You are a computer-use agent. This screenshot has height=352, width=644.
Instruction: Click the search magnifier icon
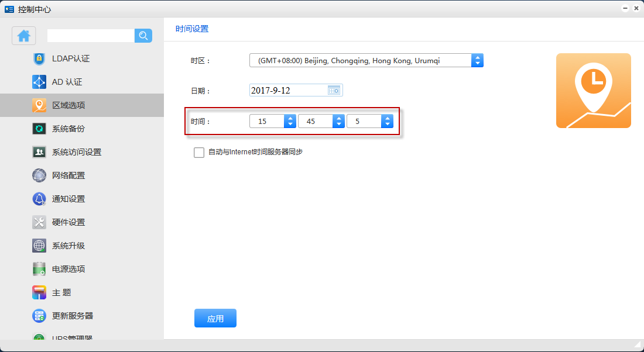coord(143,36)
